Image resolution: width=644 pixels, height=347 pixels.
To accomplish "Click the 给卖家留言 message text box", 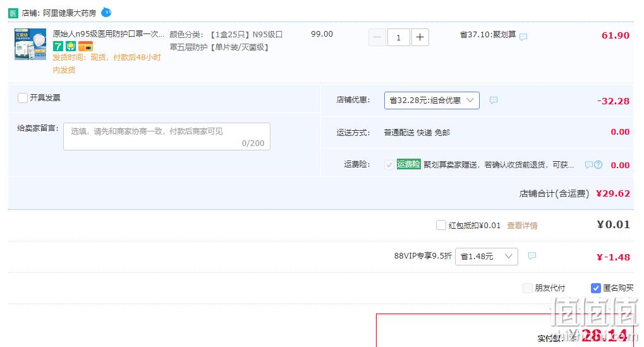I will (167, 137).
